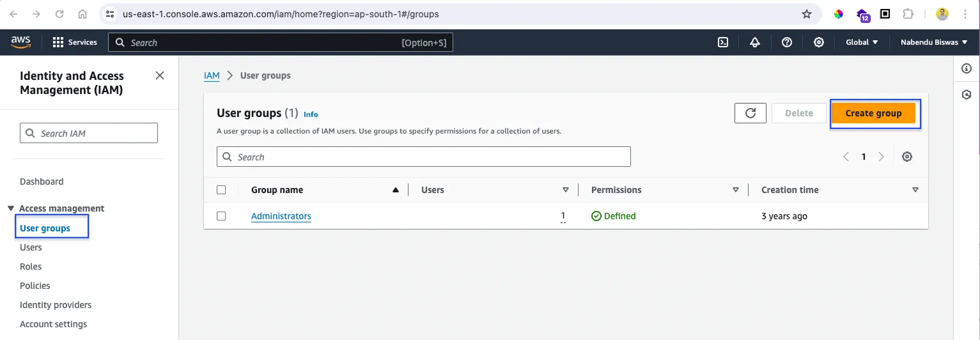Image resolution: width=980 pixels, height=340 pixels.
Task: Click the Create group button
Action: tap(873, 113)
